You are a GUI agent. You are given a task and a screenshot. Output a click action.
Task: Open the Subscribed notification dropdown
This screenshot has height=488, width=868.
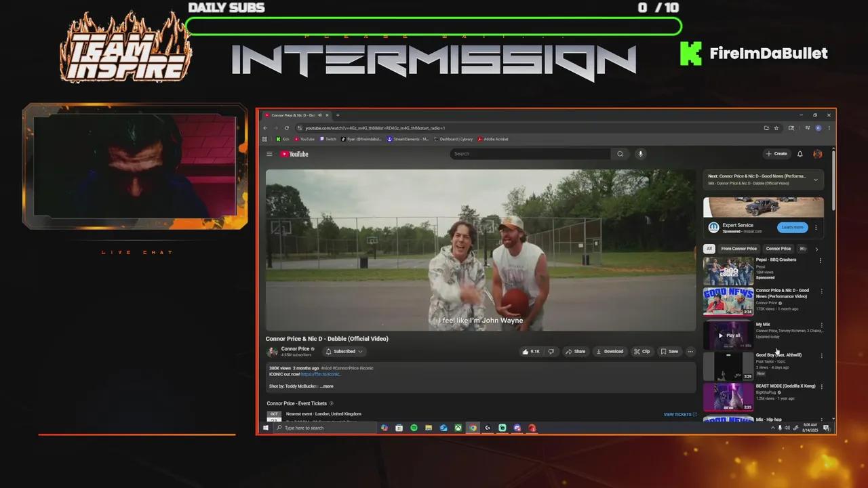point(344,351)
